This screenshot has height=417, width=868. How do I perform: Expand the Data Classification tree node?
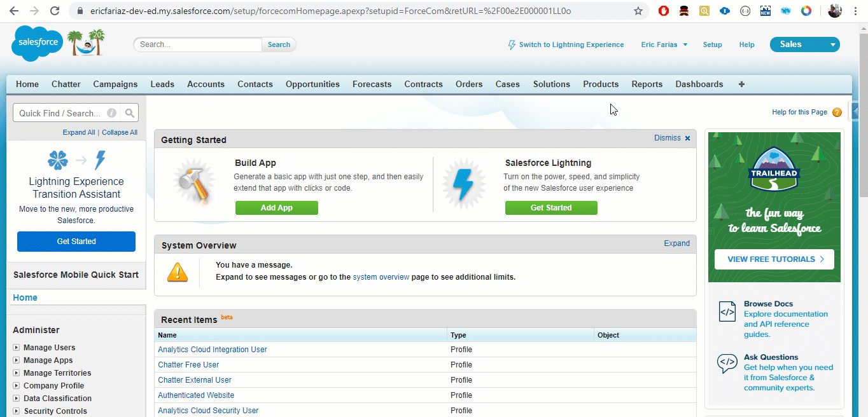coord(17,399)
